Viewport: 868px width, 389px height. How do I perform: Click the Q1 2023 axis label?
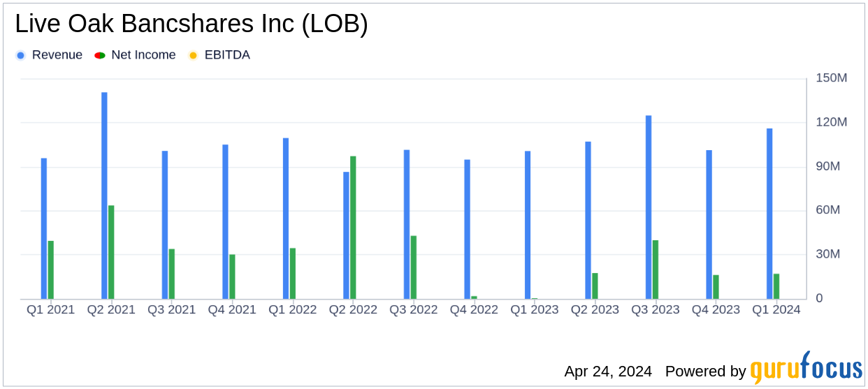tap(535, 309)
